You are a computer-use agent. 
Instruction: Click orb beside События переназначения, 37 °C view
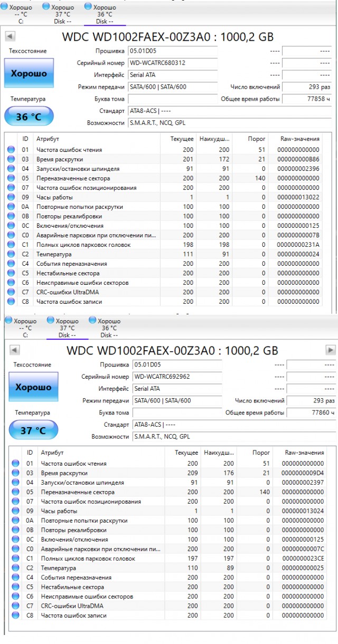(x=15, y=578)
